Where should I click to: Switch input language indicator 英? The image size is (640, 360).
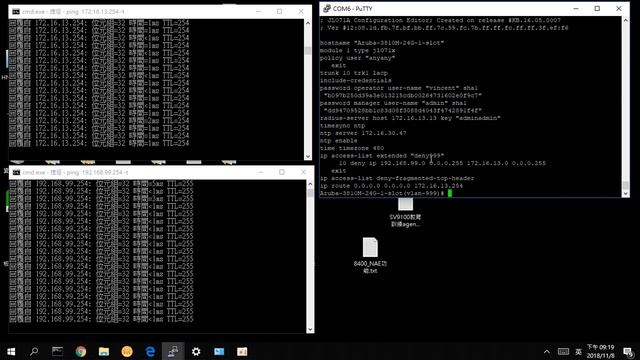point(578,352)
